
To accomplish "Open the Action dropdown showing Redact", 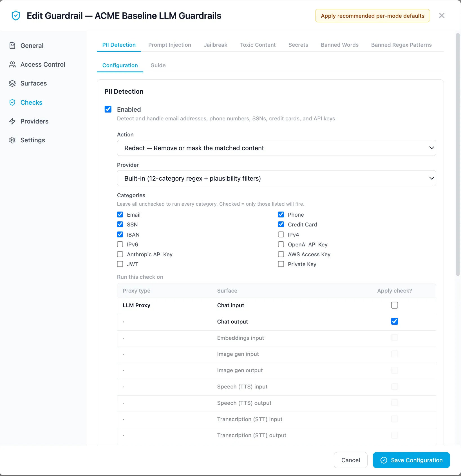I will click(x=276, y=148).
